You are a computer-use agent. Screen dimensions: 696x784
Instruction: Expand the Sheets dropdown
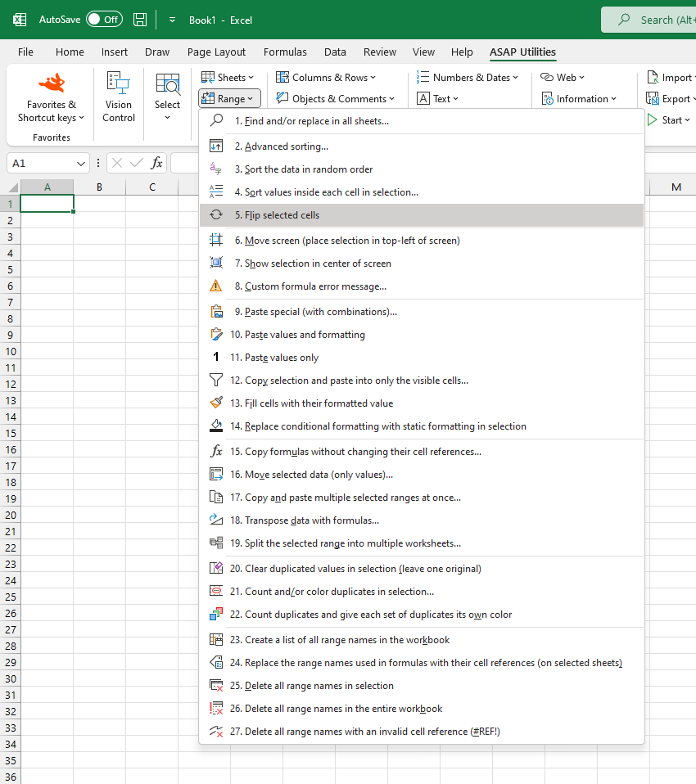point(228,78)
